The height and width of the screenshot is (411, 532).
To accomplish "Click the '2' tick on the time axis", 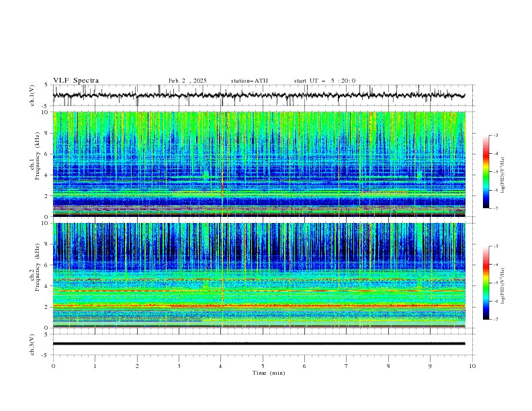I will 137,366.
